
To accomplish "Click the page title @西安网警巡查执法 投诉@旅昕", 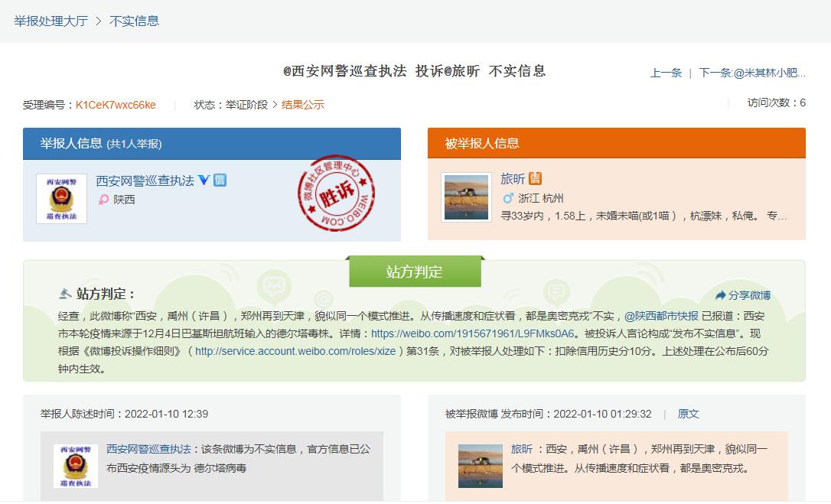I will [415, 71].
